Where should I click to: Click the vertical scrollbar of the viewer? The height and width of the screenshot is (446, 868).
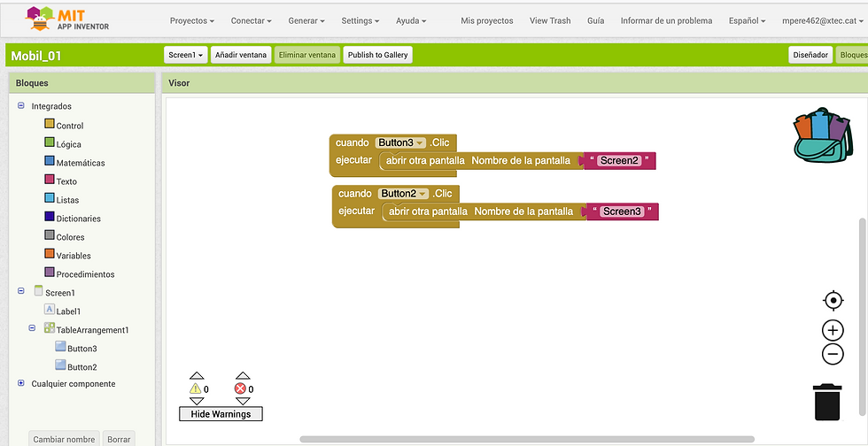click(862, 317)
